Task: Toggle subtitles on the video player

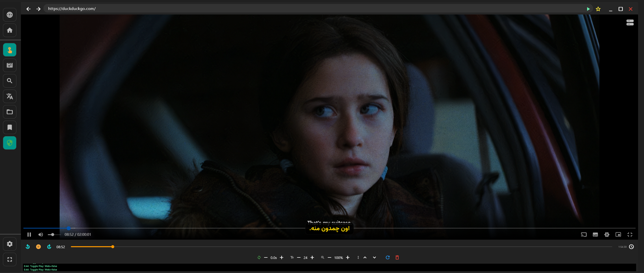Action: tap(595, 235)
